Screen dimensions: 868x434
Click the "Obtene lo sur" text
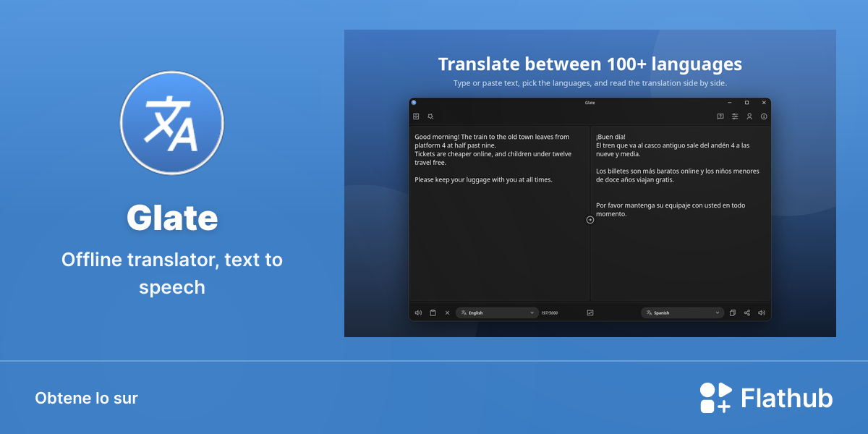point(86,398)
